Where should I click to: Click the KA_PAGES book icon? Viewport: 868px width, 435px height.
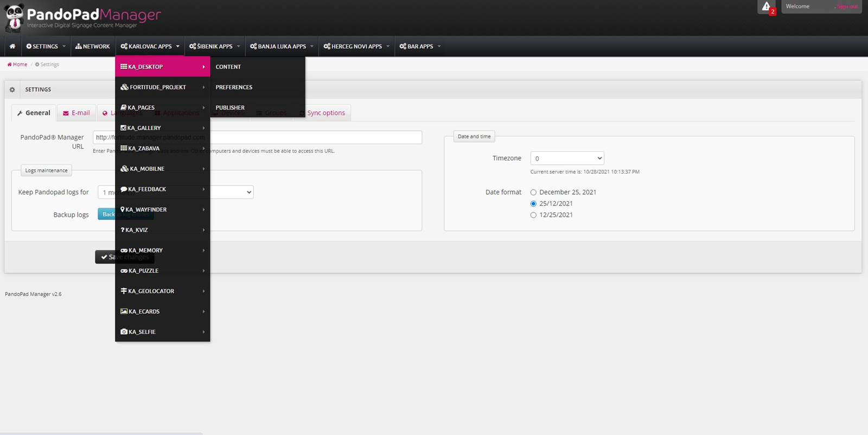click(x=124, y=107)
